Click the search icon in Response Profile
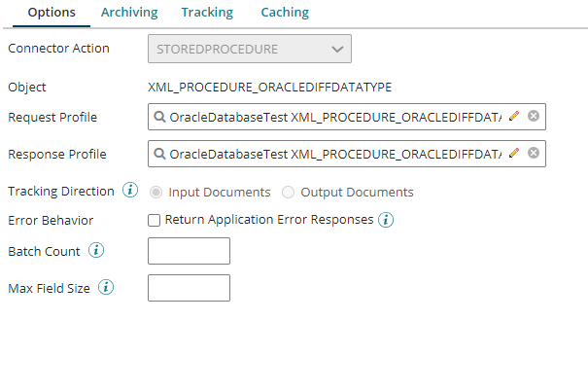This screenshot has height=392, width=588. point(159,154)
